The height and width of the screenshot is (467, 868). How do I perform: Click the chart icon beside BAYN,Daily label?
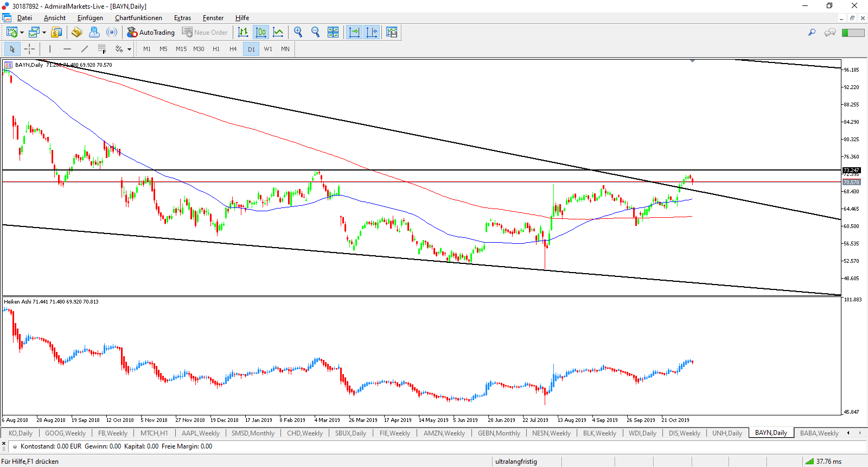8,65
